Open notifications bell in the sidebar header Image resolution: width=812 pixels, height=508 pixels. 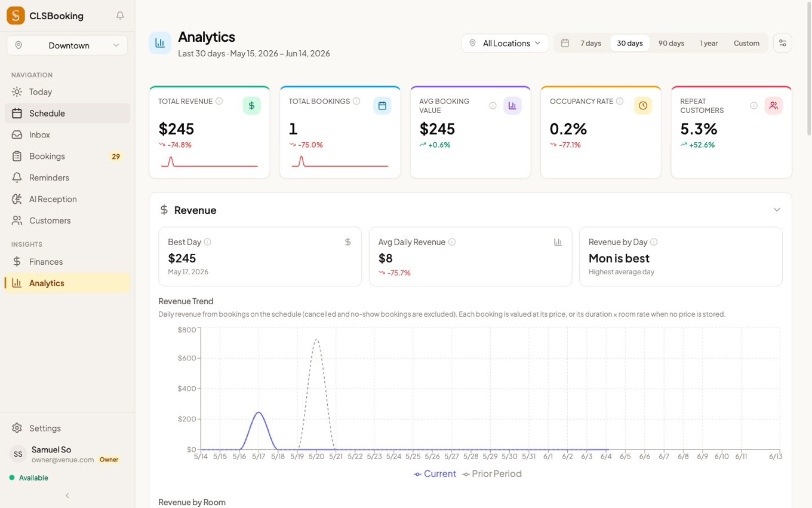(120, 16)
